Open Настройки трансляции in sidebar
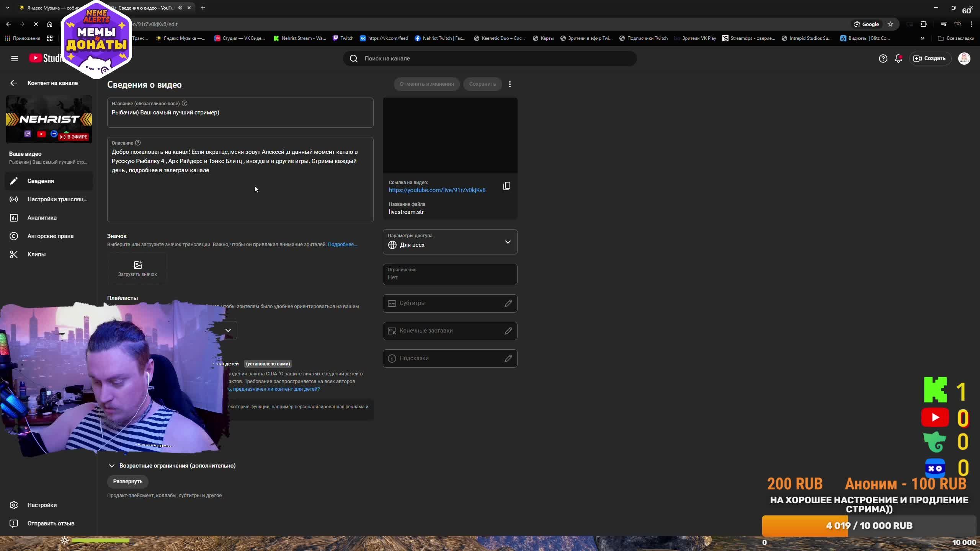980x551 pixels. [57, 199]
